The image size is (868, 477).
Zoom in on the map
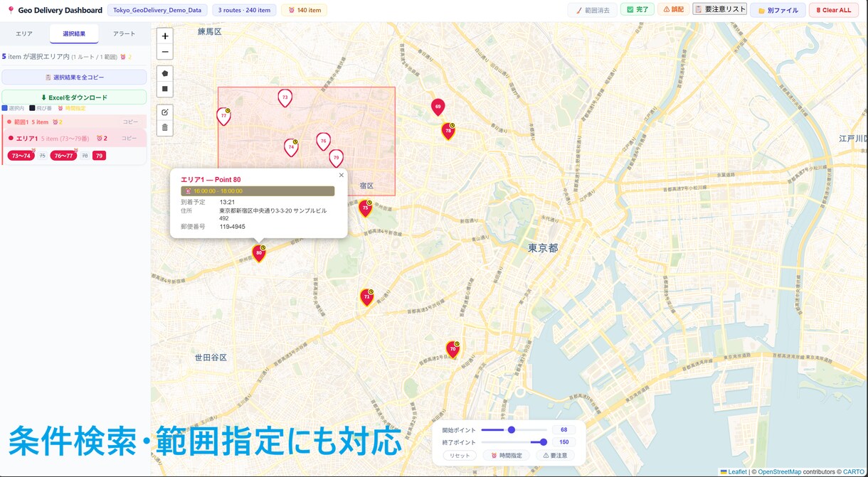pos(165,36)
